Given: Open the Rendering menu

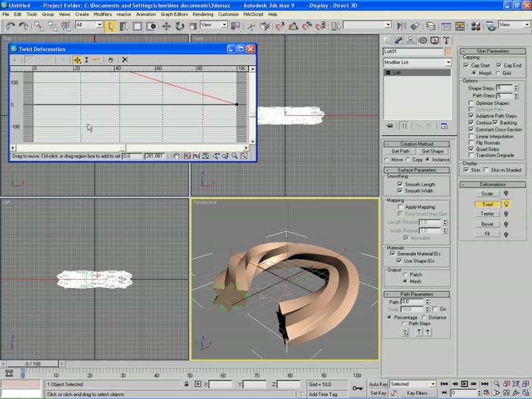Looking at the screenshot, I should coord(203,14).
